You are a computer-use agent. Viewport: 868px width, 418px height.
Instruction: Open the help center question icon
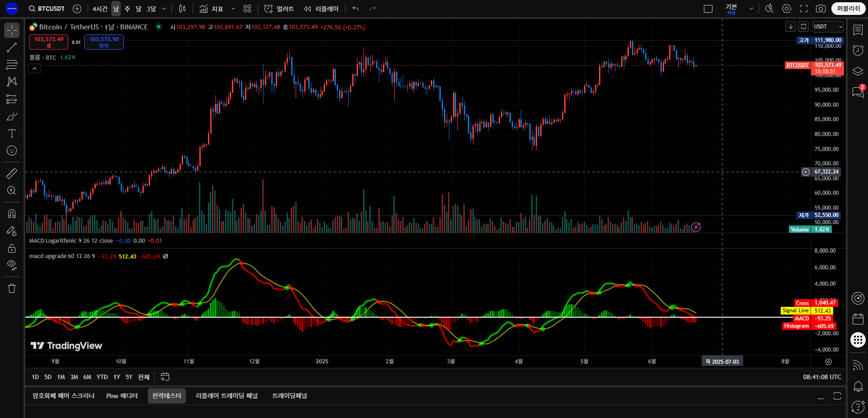point(858,407)
